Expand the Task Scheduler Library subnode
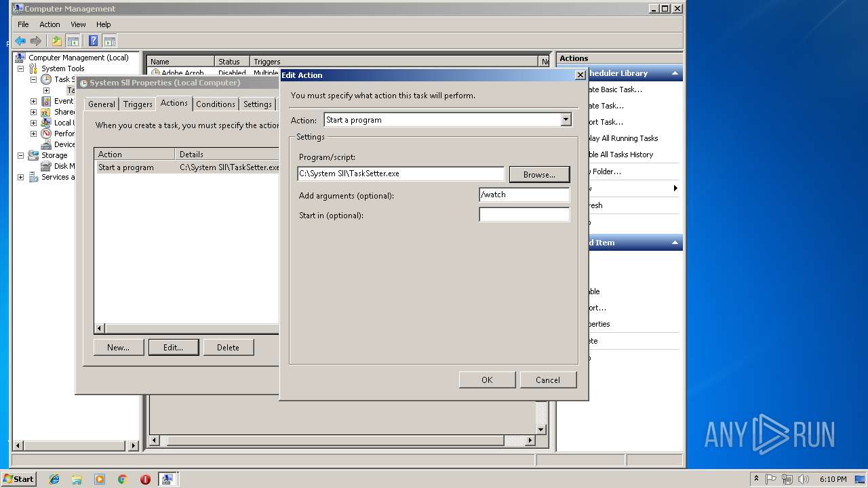868x488 pixels. (46, 90)
